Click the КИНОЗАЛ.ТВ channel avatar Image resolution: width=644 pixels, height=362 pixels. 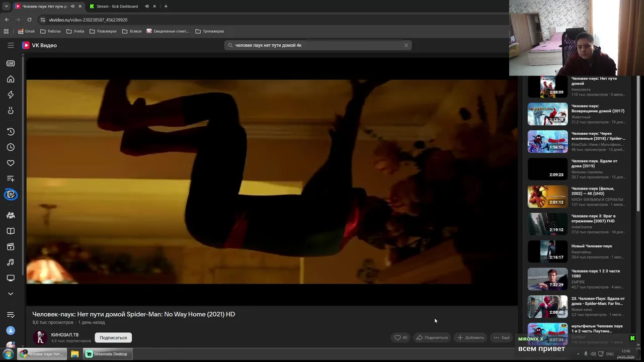point(40,337)
